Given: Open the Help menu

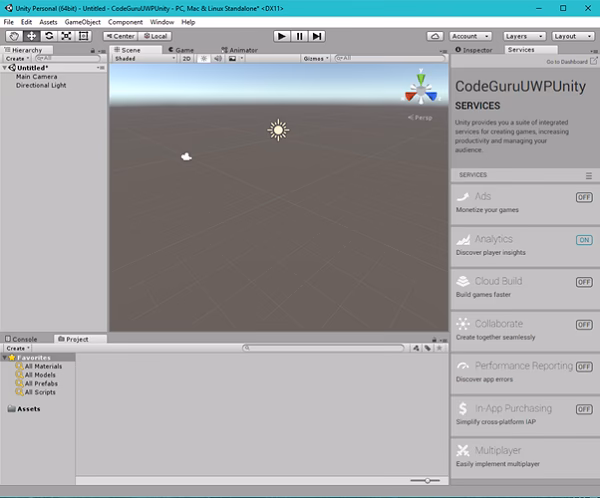Looking at the screenshot, I should tap(188, 22).
